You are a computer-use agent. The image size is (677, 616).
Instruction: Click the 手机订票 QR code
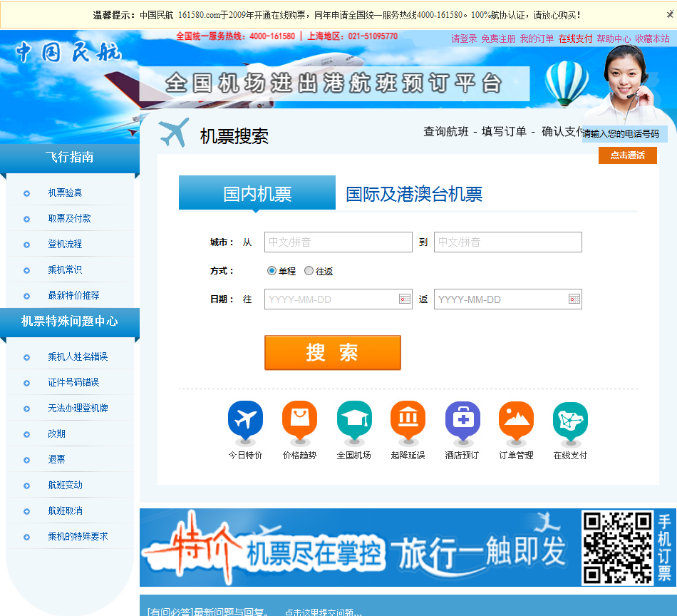tap(617, 548)
